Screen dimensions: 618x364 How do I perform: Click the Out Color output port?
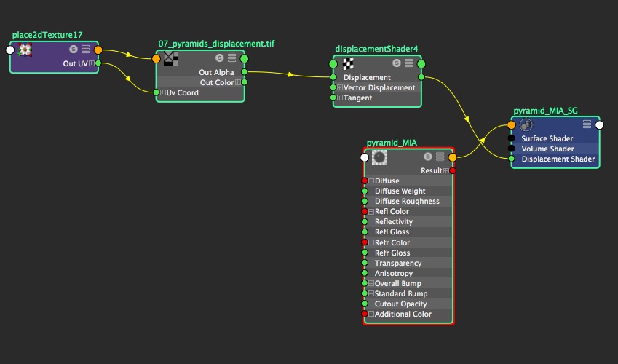pyautogui.click(x=245, y=82)
